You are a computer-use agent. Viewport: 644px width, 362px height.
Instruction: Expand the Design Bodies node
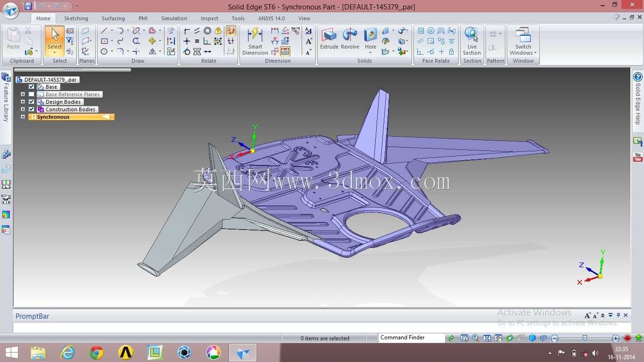point(23,102)
